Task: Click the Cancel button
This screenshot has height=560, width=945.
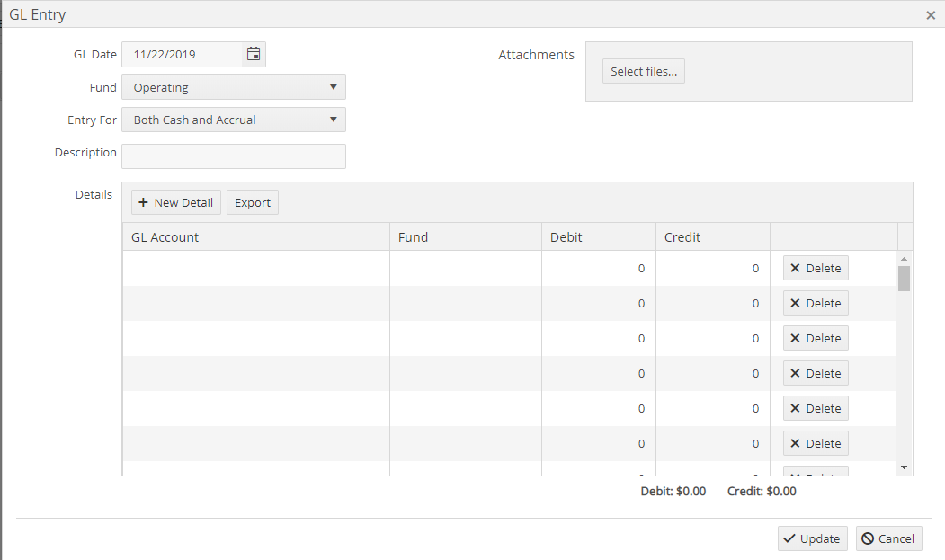Action: click(888, 538)
